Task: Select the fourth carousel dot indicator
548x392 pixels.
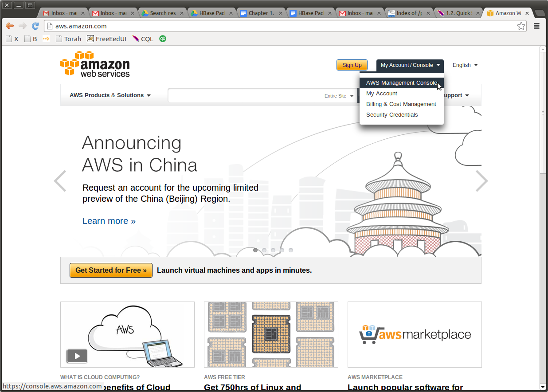Action: pos(282,250)
